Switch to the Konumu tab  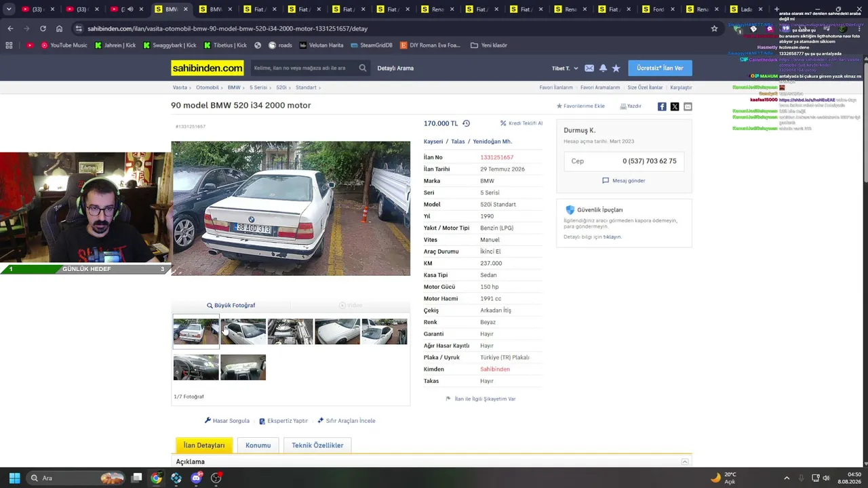tap(258, 445)
